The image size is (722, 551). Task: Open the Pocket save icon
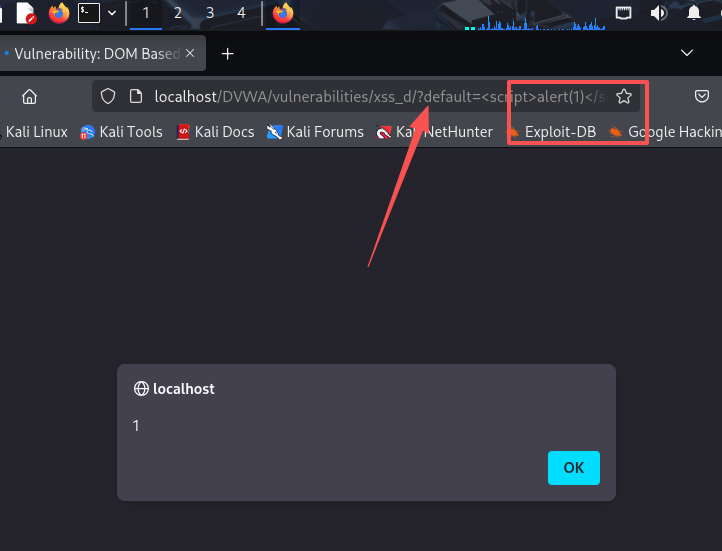[x=701, y=96]
